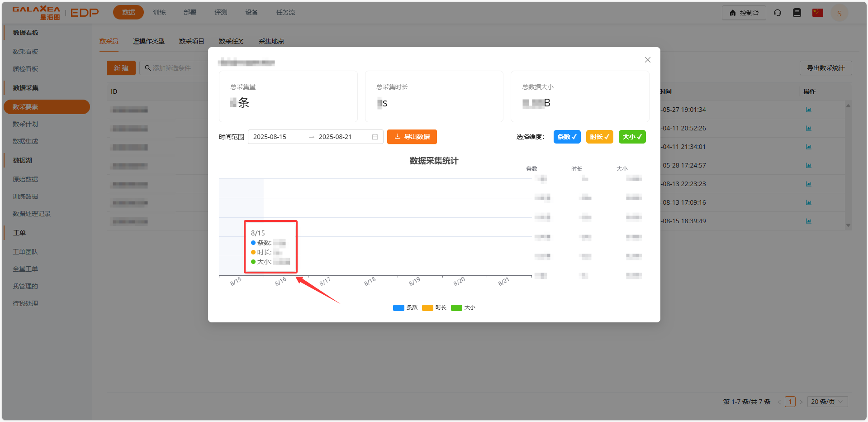This screenshot has height=422, width=868.
Task: Open the user avatar menu
Action: pyautogui.click(x=839, y=12)
